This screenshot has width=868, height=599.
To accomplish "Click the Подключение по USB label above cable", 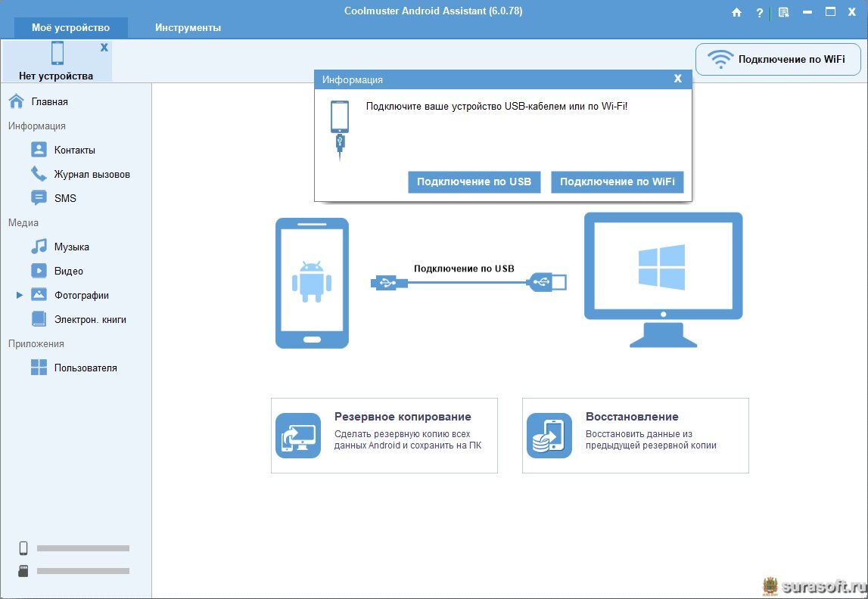I will point(464,268).
